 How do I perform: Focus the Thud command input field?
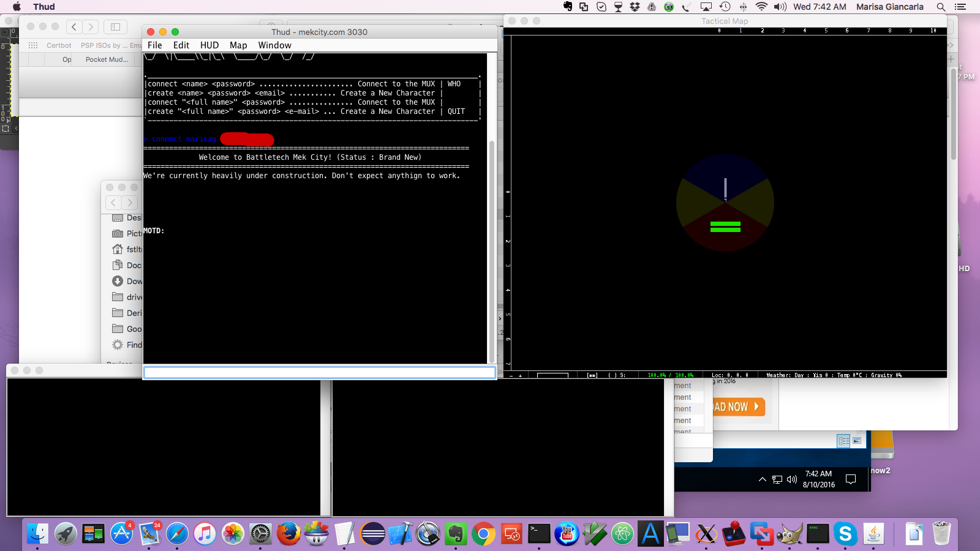[319, 372]
